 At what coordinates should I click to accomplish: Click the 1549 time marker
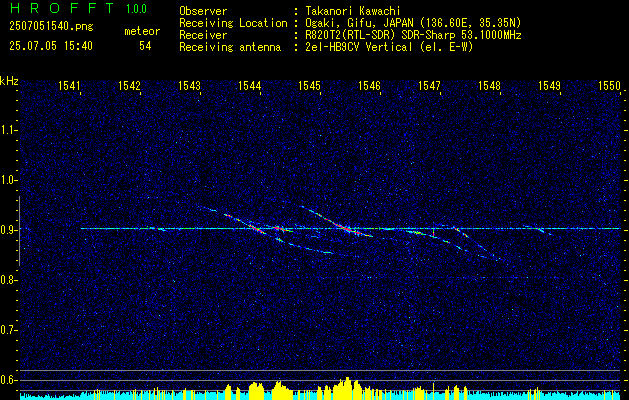[550, 85]
